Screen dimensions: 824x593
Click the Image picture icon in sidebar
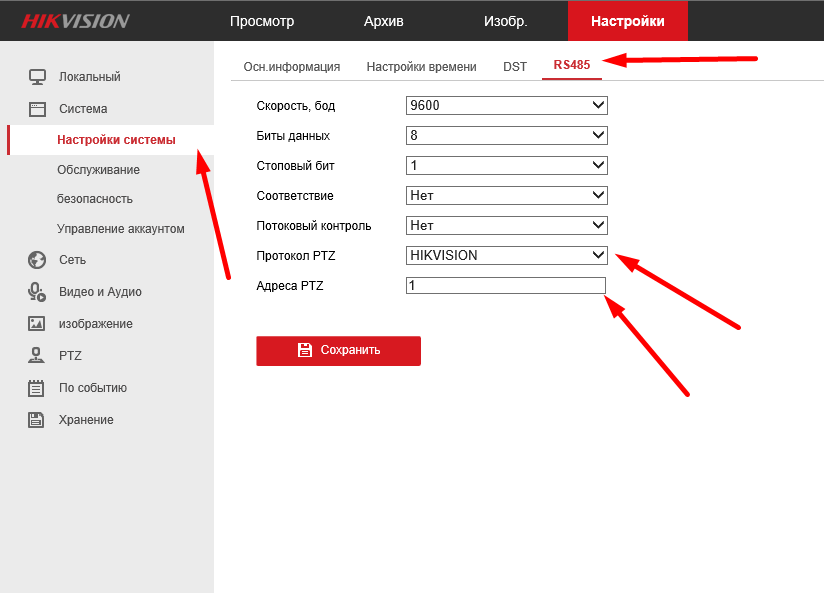tap(37, 324)
